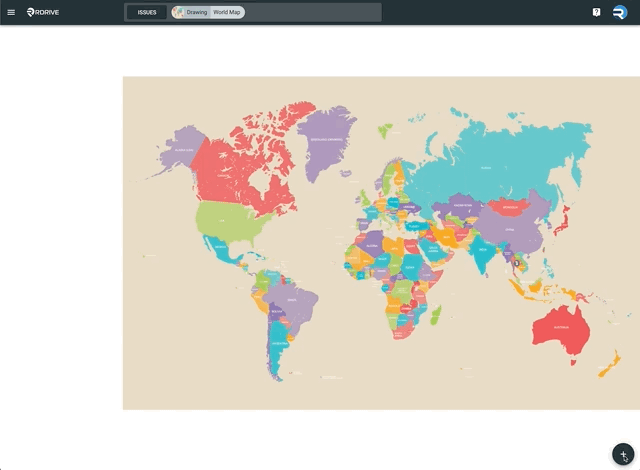Open the user account avatar
The height and width of the screenshot is (470, 640).
tap(620, 12)
